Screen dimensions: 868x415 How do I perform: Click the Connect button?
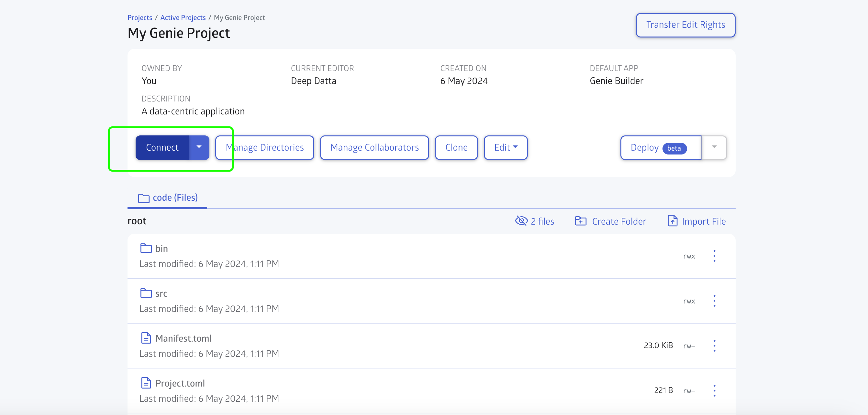(162, 147)
